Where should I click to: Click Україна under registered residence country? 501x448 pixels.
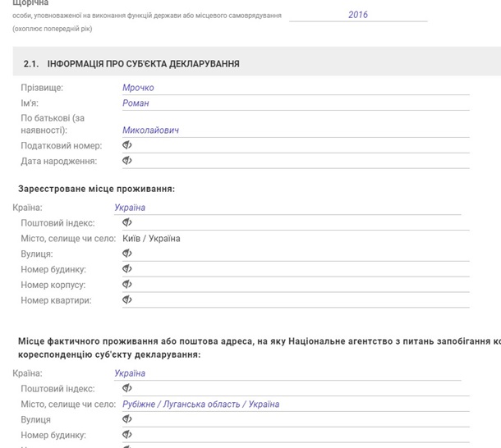[130, 208]
